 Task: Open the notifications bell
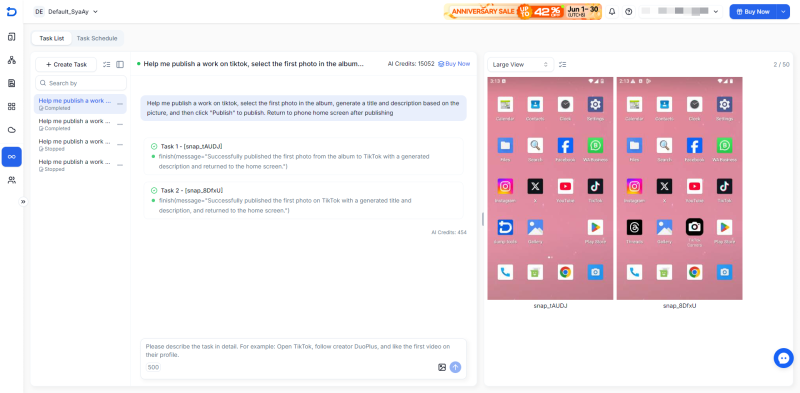(612, 12)
